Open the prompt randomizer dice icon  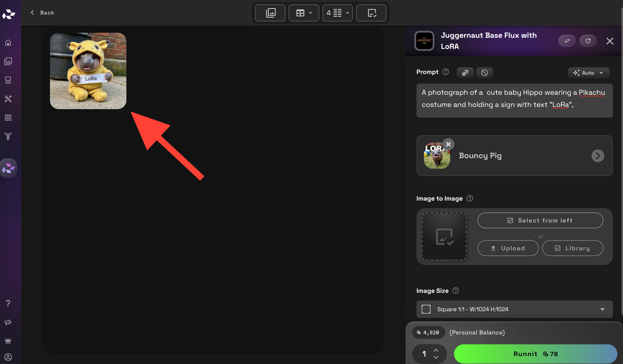465,73
